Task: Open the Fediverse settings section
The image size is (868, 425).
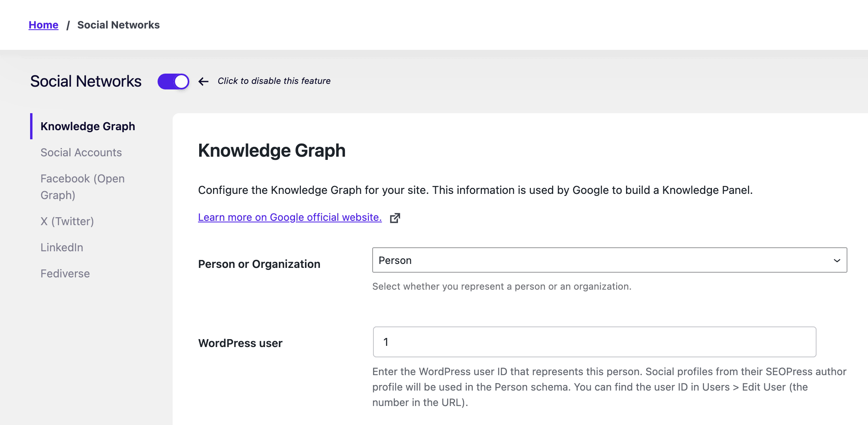Action: point(65,273)
